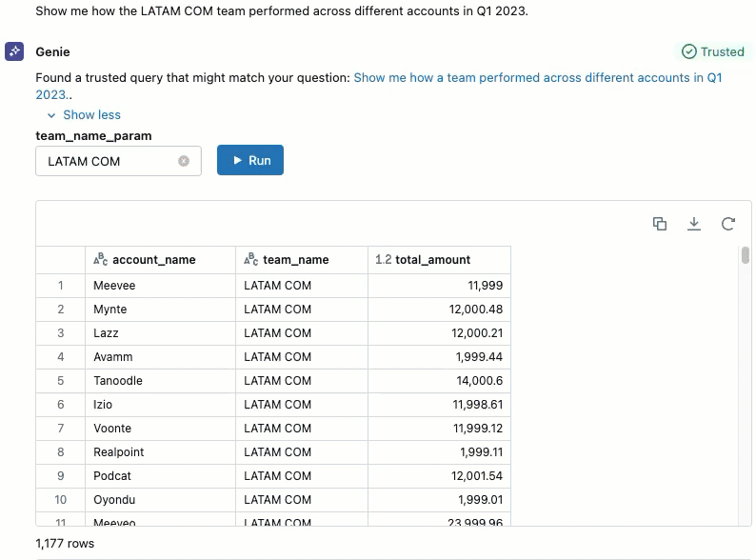This screenshot has height=560, width=756.
Task: Select the Meevee account cell
Action: [161, 286]
